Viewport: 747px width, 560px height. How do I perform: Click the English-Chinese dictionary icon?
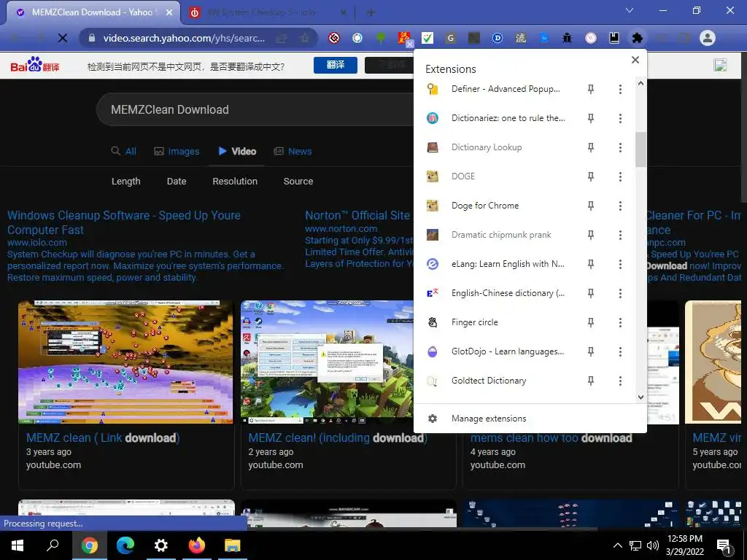[x=433, y=293]
